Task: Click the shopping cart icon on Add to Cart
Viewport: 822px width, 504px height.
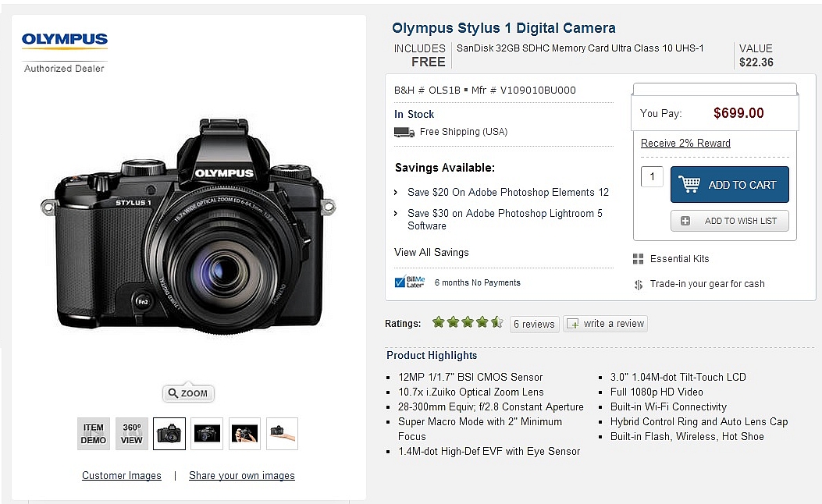Action: click(689, 185)
